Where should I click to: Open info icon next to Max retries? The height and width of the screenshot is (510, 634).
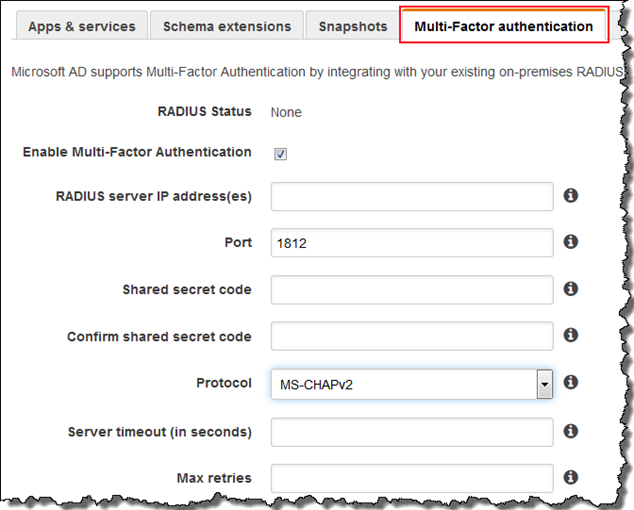[x=571, y=477]
